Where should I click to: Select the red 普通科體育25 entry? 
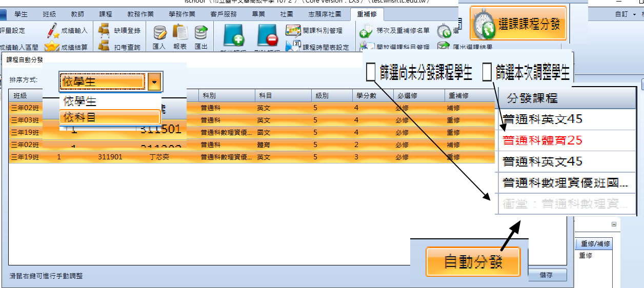[x=567, y=140]
